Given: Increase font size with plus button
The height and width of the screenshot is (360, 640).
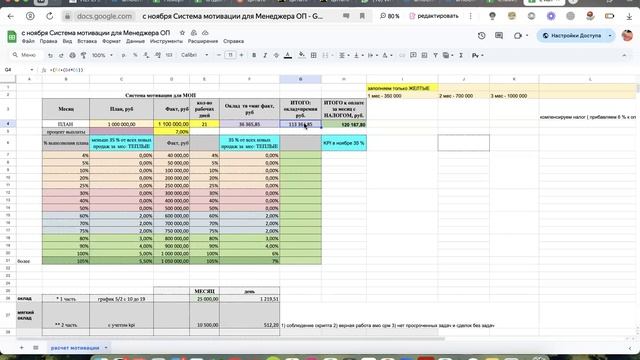Looking at the screenshot, I should [241, 55].
